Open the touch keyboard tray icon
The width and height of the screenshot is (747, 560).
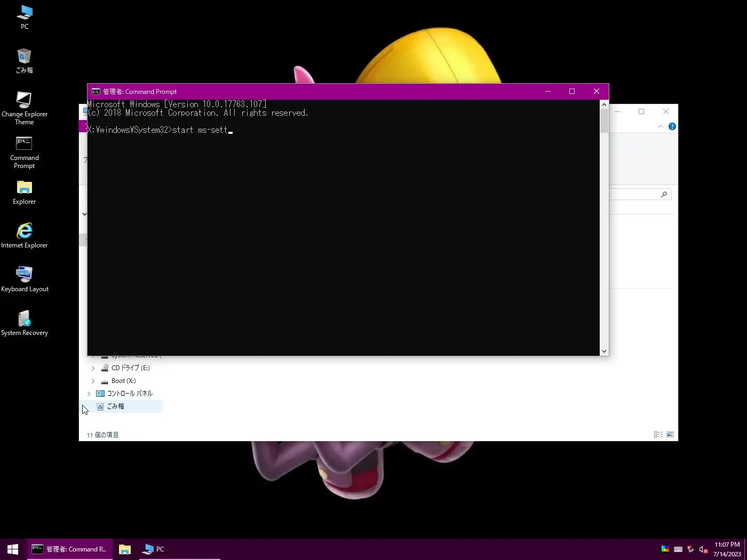tap(678, 549)
